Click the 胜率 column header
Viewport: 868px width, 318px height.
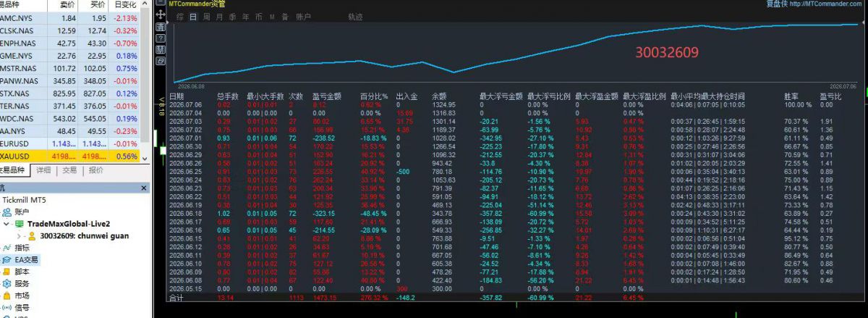point(791,96)
